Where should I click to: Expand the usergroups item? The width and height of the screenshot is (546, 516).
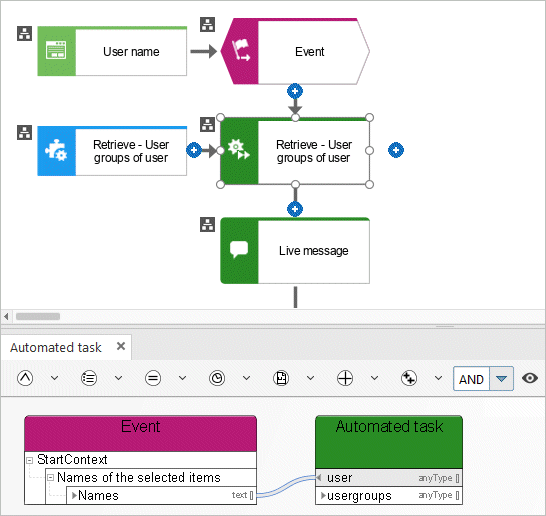click(323, 495)
